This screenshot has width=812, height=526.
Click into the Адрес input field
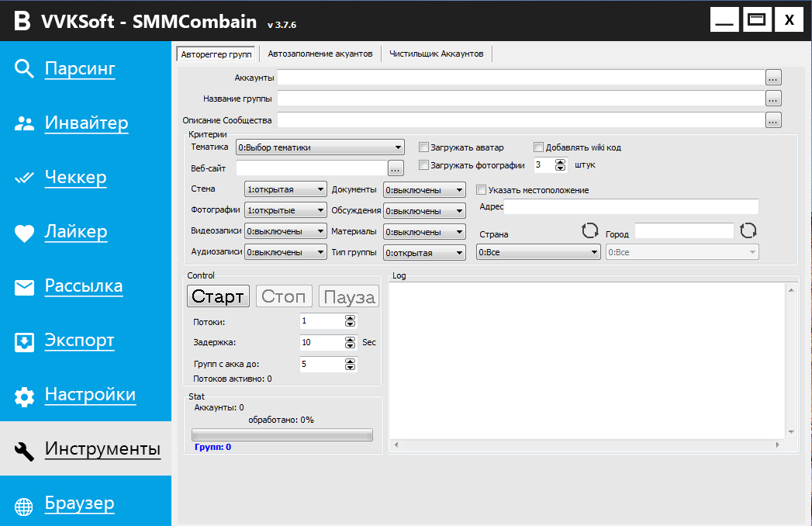click(631, 206)
